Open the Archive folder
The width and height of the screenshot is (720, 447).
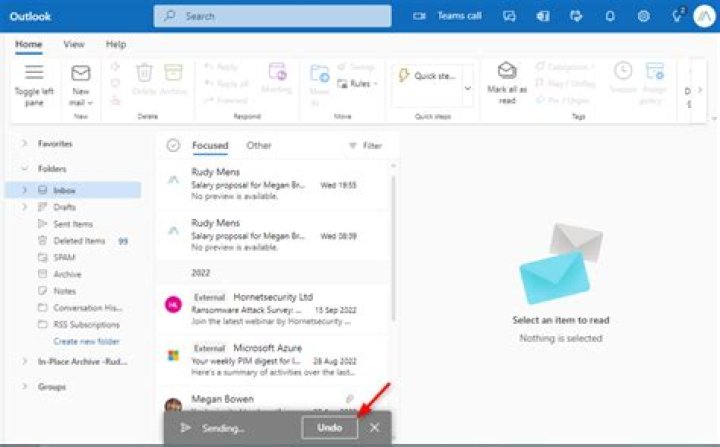(x=73, y=274)
